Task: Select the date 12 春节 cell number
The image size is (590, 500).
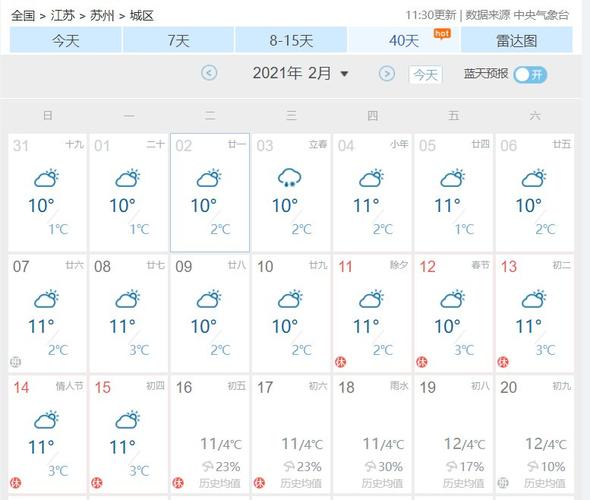Action: click(x=427, y=267)
